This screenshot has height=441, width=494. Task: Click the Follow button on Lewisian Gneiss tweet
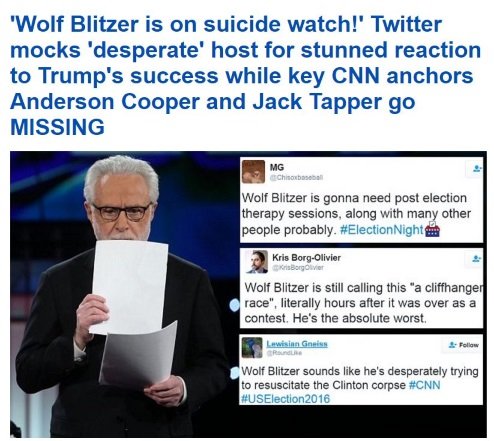[x=464, y=345]
